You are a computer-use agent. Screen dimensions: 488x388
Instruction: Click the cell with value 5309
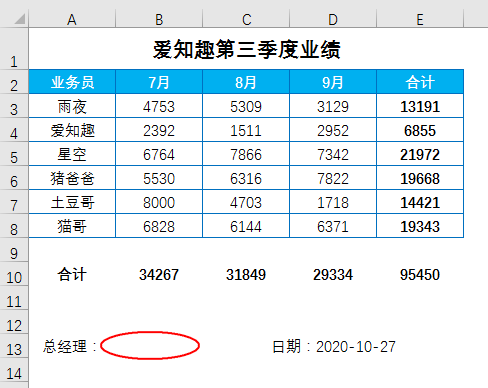[246, 106]
